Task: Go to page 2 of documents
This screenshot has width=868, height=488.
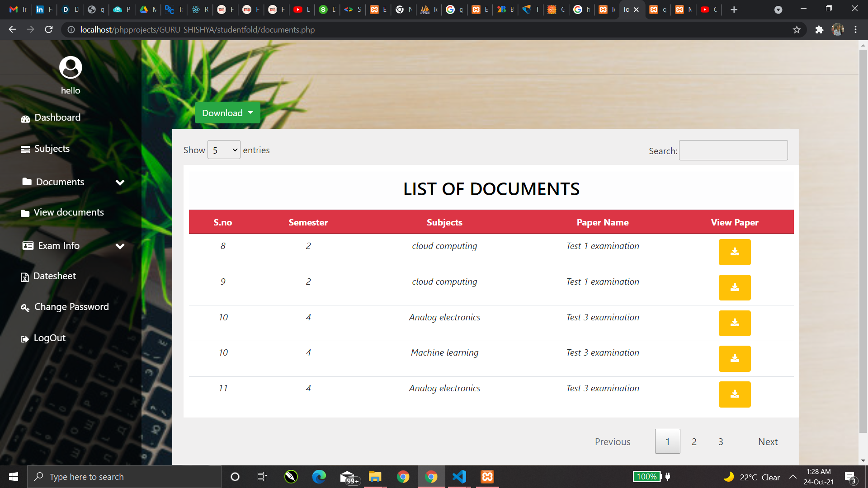Action: point(694,442)
